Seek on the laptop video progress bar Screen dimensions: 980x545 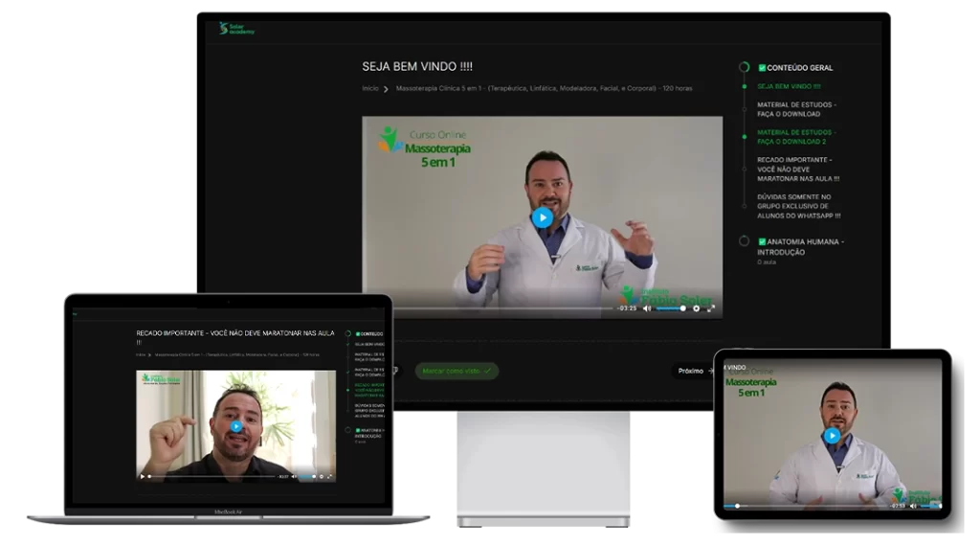click(212, 477)
